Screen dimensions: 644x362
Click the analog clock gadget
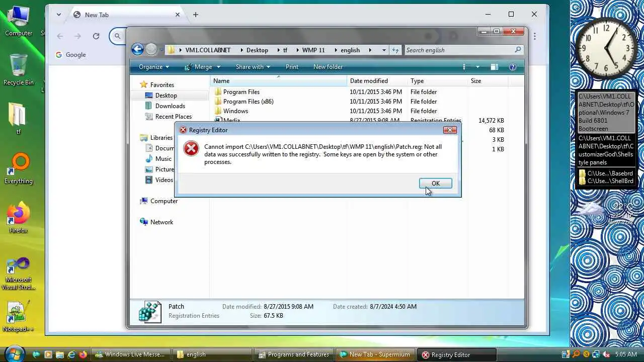[x=606, y=48]
